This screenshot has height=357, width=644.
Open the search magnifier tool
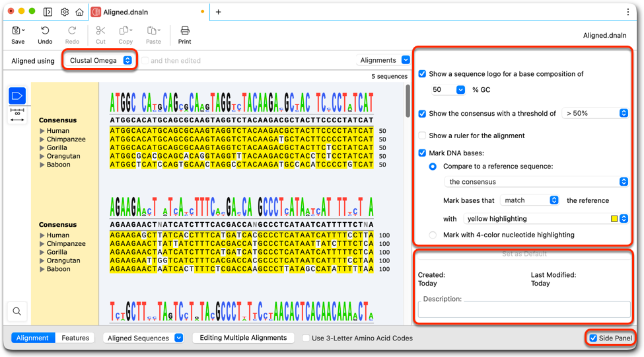(17, 311)
